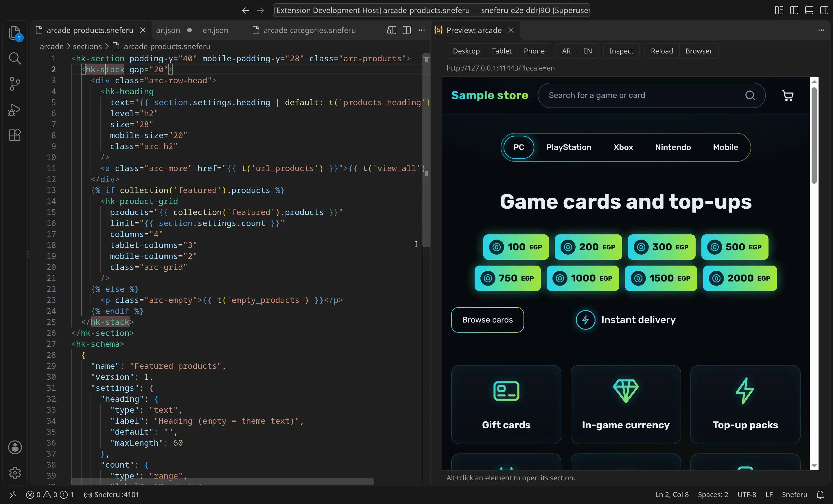Viewport: 833px width, 504px height.
Task: Click the Sample store logo link
Action: pyautogui.click(x=489, y=95)
